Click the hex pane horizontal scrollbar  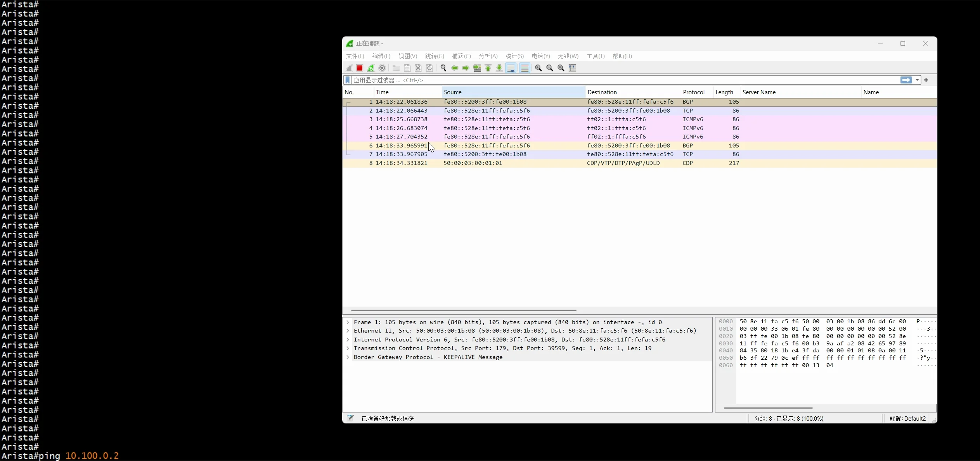coord(768,408)
